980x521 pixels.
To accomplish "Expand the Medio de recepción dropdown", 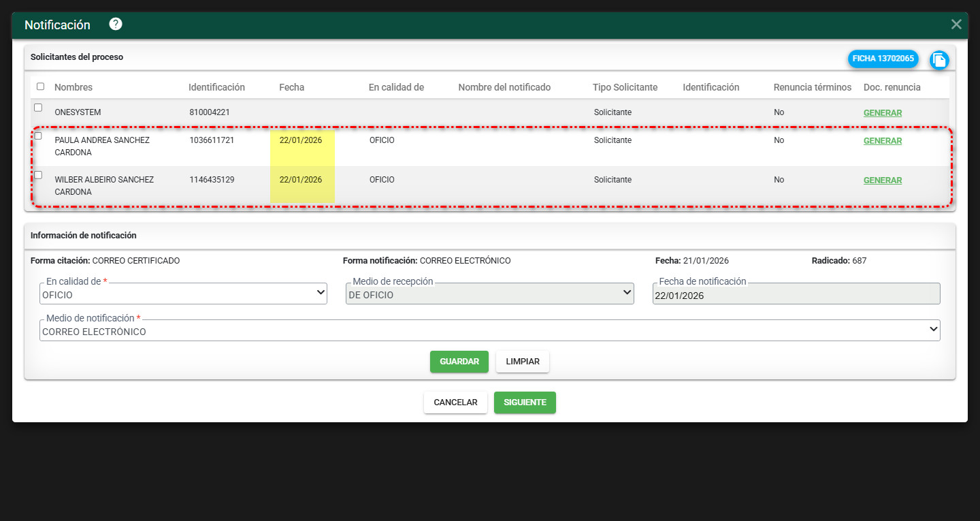I will click(489, 294).
